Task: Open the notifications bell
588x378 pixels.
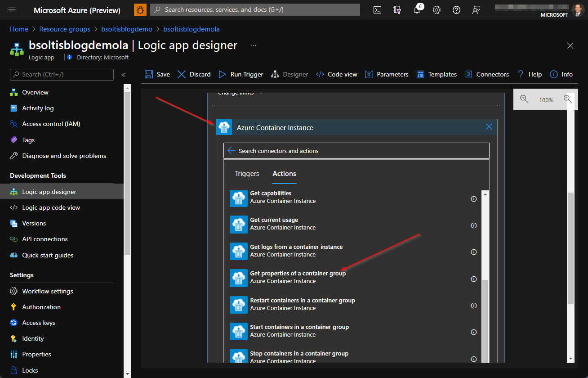Action: pos(417,10)
